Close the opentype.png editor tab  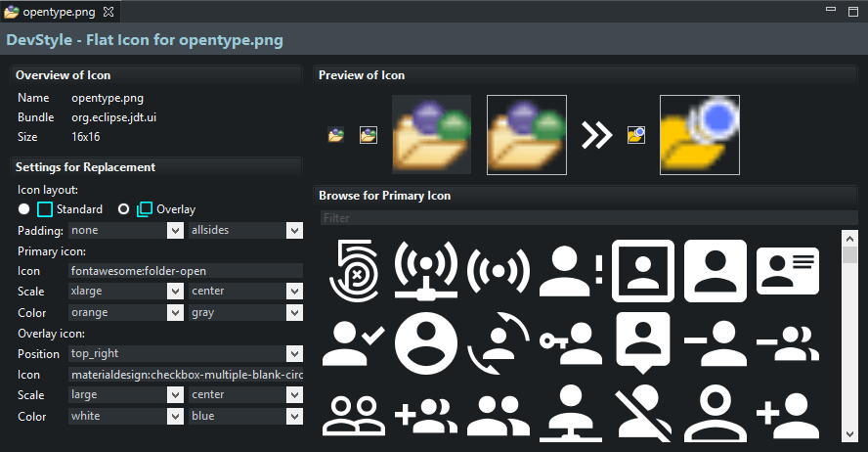[108, 12]
